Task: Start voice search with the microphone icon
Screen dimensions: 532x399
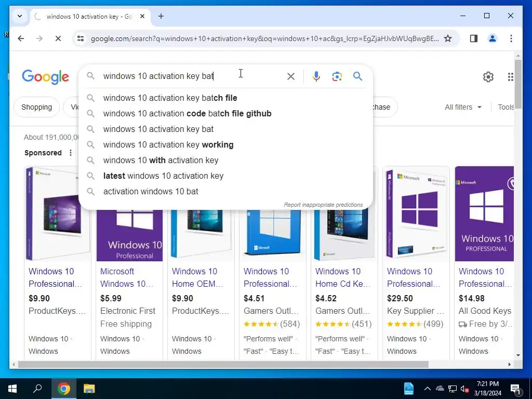Action: click(x=316, y=76)
